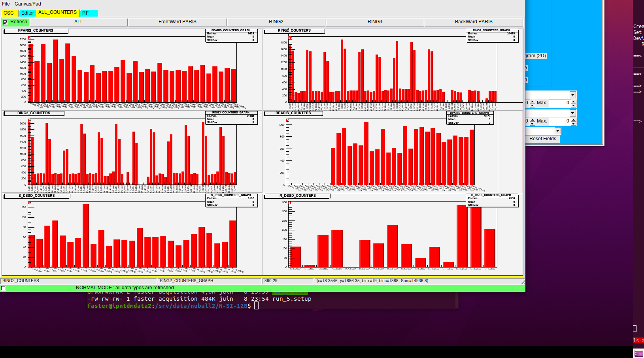Decrease the lower Max value with down arrow
644x358 pixels.
click(574, 123)
